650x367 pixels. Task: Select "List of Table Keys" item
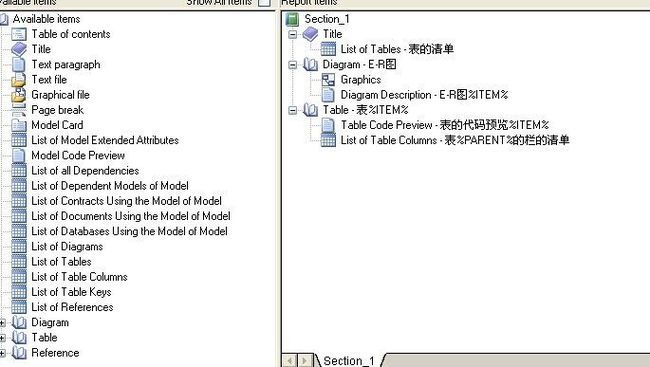(71, 292)
